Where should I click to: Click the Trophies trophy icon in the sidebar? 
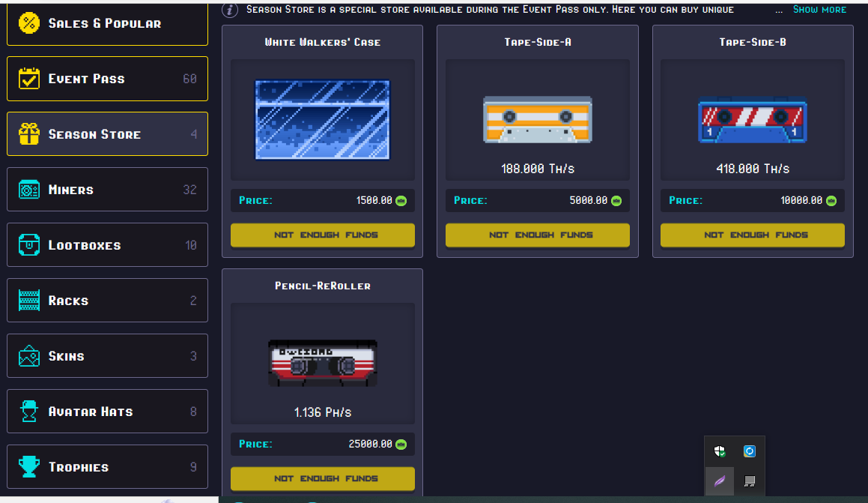point(30,466)
